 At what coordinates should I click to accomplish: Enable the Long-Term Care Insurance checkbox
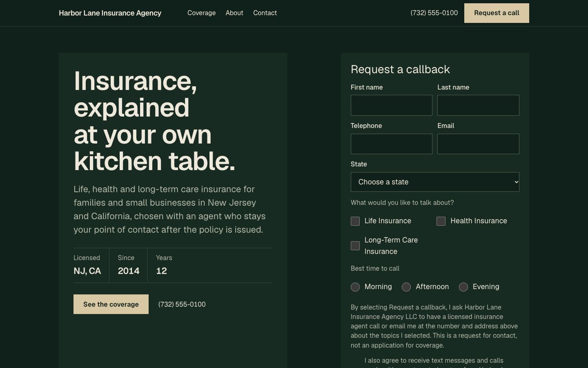(x=355, y=246)
